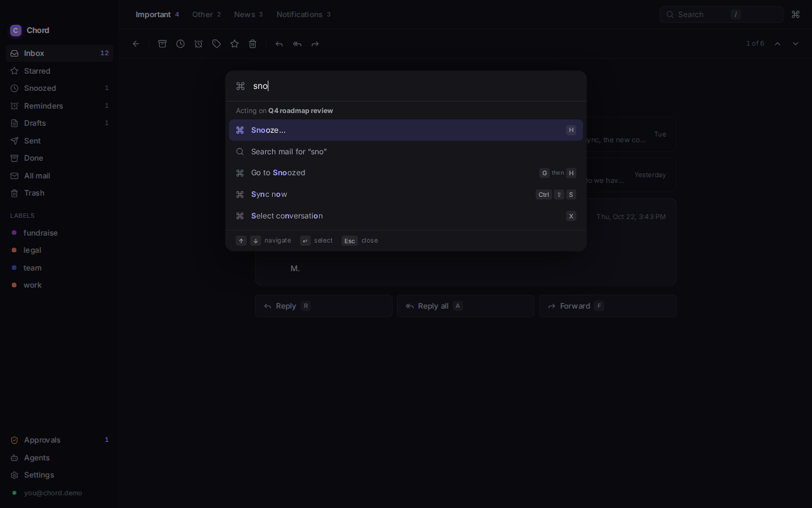Click the Chord logo icon

pos(16,30)
